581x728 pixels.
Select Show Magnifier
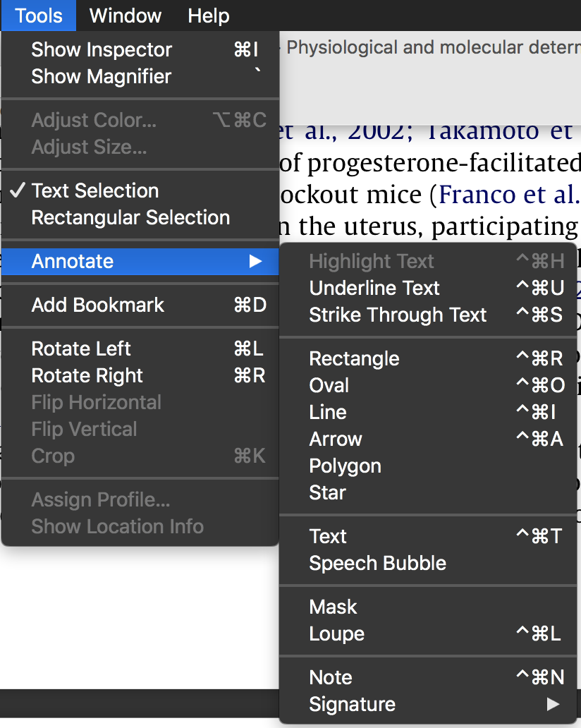click(x=102, y=76)
